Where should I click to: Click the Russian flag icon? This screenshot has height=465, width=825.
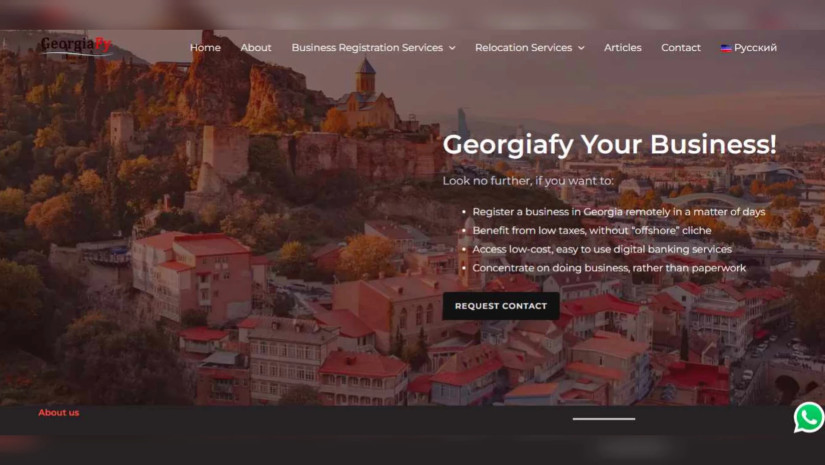coord(726,48)
